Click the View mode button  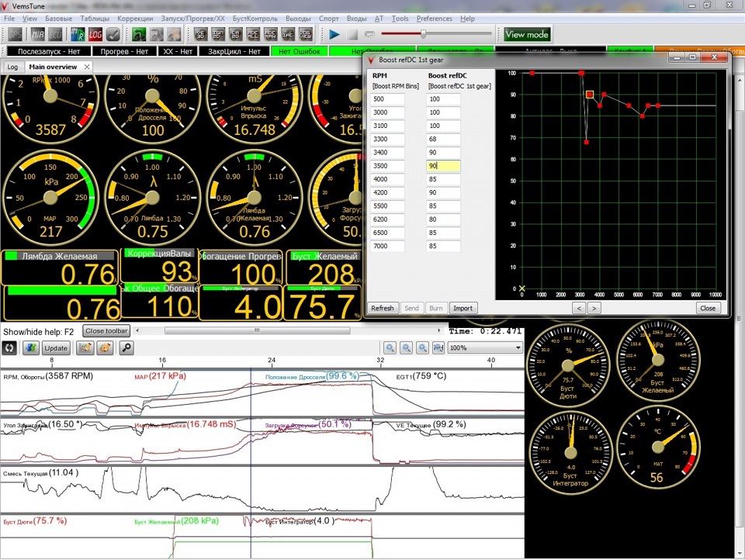526,34
